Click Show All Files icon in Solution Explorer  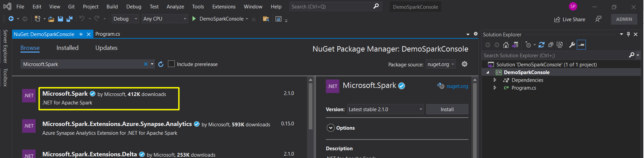(560, 45)
